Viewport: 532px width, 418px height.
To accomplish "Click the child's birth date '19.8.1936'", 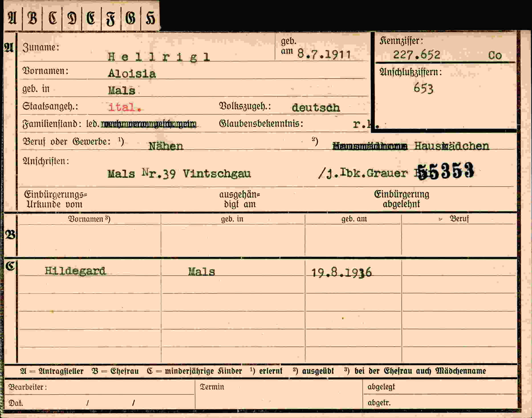I will (x=341, y=272).
